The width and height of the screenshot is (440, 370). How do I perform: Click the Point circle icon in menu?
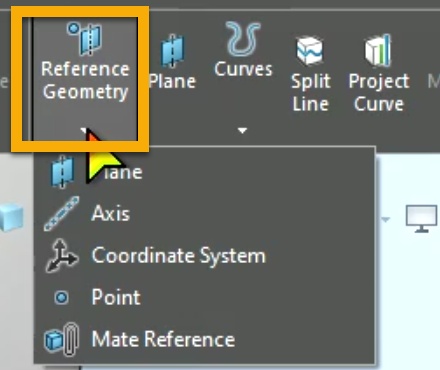pyautogui.click(x=62, y=297)
